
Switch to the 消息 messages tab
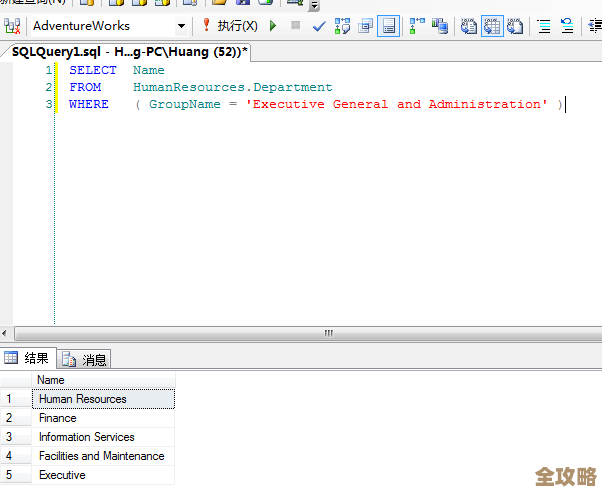point(84,359)
